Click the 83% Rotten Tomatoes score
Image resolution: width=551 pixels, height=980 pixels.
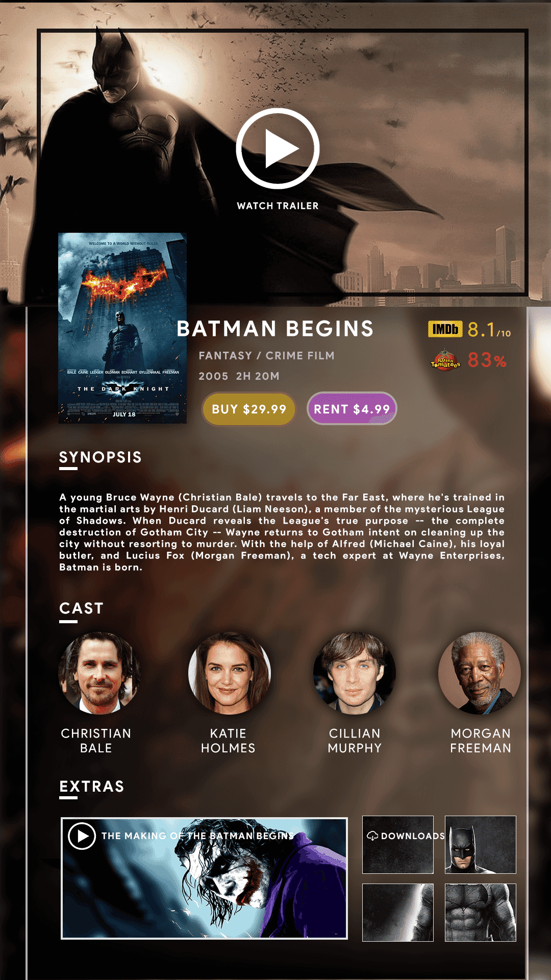(487, 360)
